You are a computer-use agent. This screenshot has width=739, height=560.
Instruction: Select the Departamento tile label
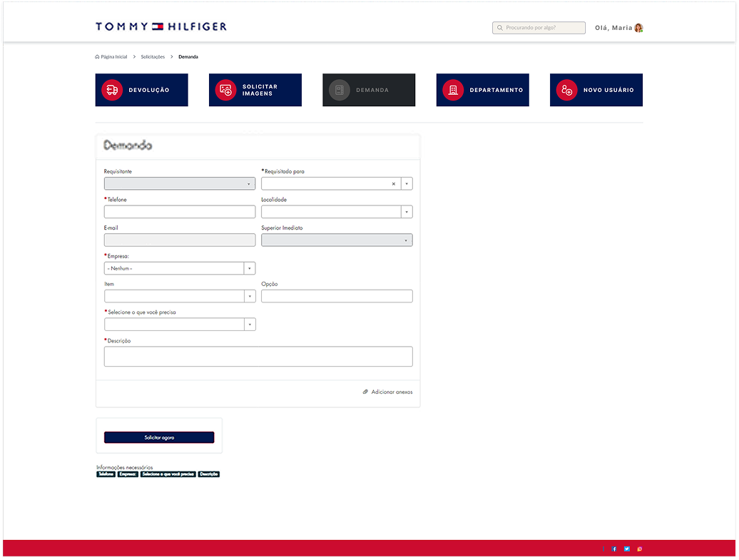(x=496, y=90)
